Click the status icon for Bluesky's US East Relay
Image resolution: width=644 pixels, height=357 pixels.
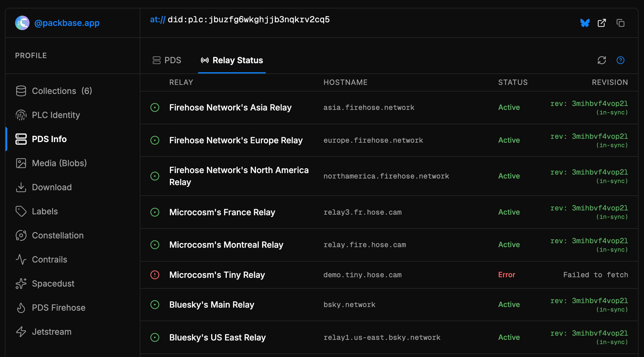pos(155,337)
